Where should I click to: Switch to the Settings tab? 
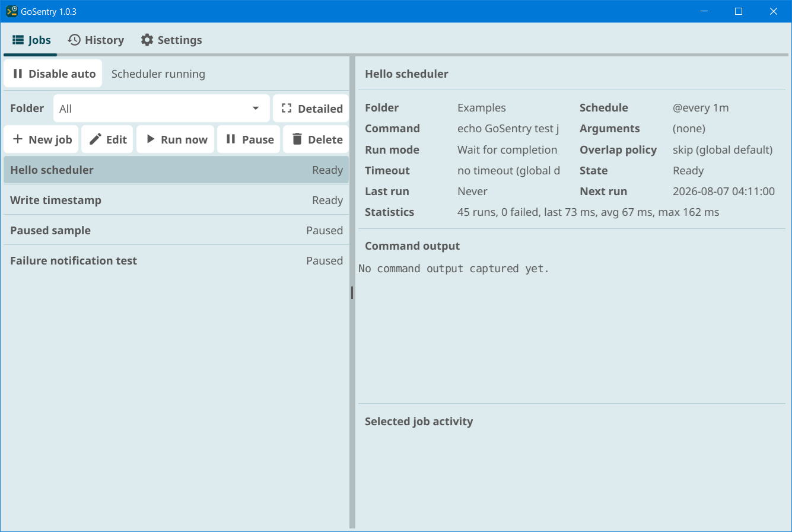(171, 40)
